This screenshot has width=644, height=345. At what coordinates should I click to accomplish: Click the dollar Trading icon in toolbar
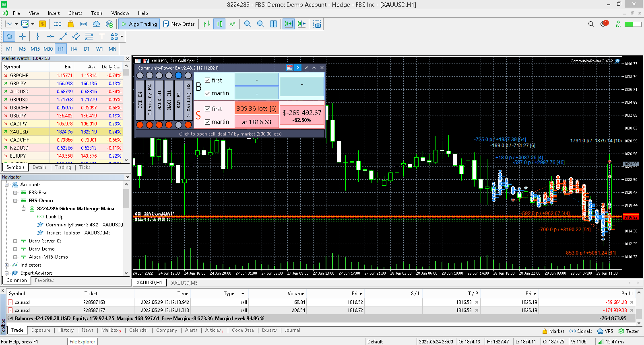pyautogui.click(x=42, y=24)
